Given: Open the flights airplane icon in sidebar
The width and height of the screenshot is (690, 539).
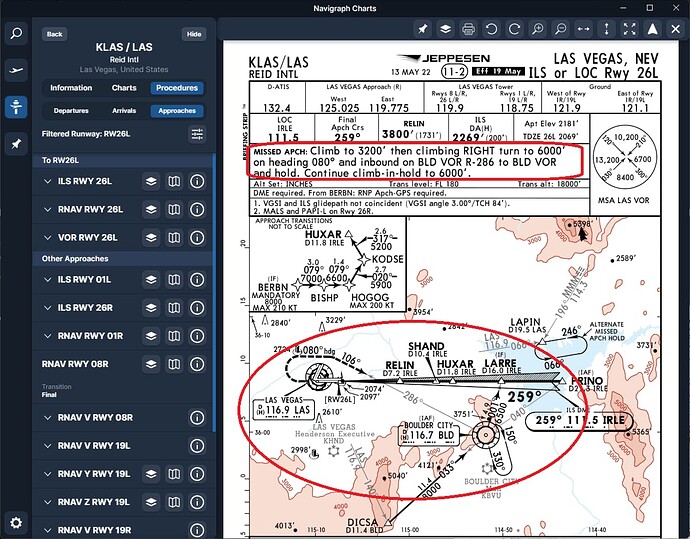Looking at the screenshot, I should (16, 70).
